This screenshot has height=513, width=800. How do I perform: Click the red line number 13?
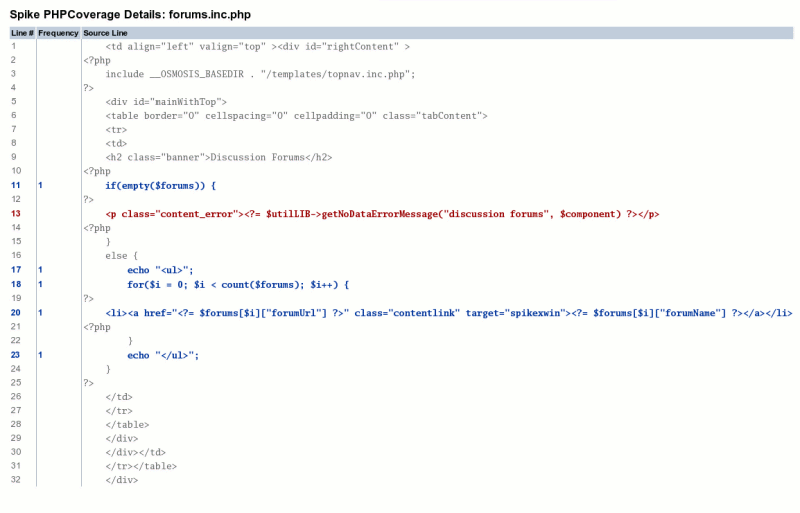16,213
